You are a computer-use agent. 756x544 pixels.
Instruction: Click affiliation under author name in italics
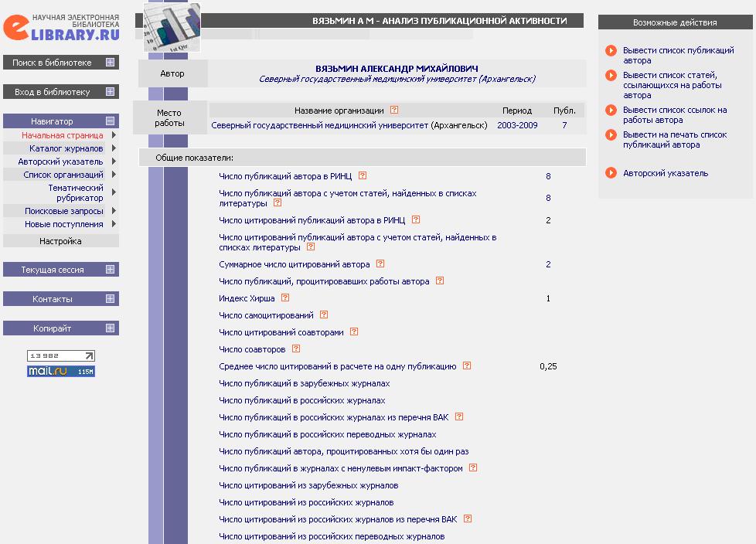coord(397,79)
